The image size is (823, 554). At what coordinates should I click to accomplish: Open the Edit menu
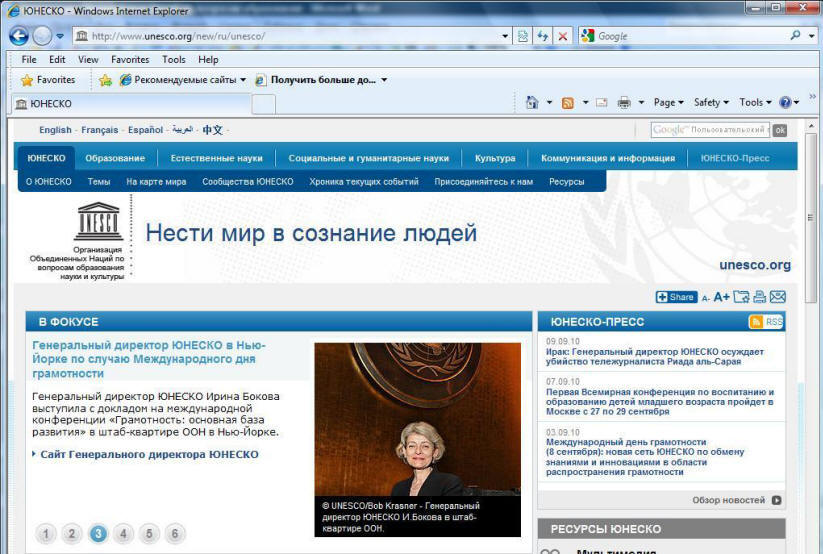pyautogui.click(x=57, y=59)
